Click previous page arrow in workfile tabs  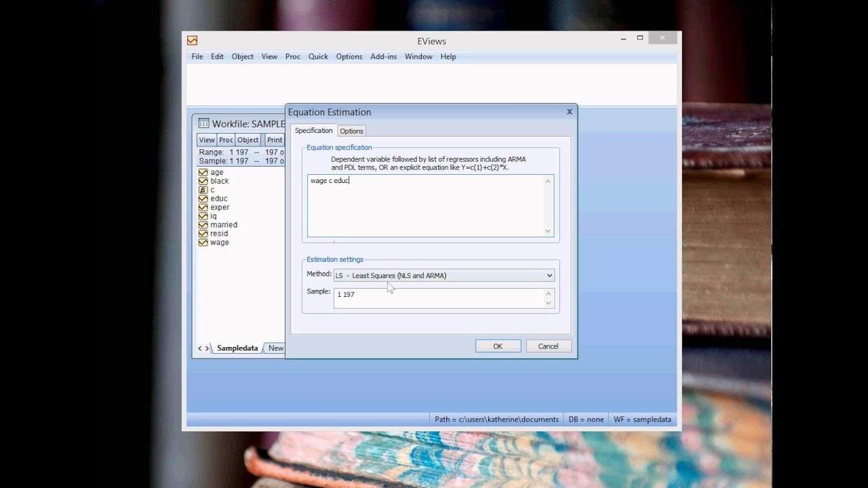click(200, 348)
